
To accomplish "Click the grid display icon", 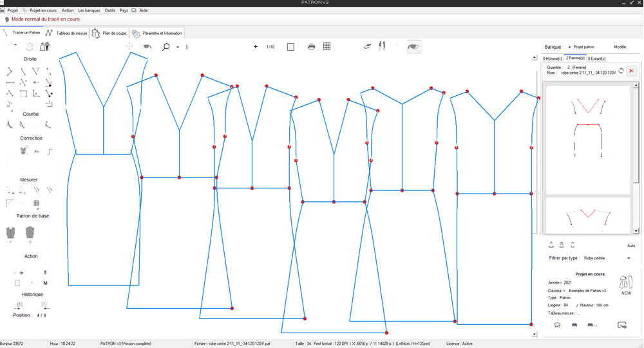I will pyautogui.click(x=327, y=47).
